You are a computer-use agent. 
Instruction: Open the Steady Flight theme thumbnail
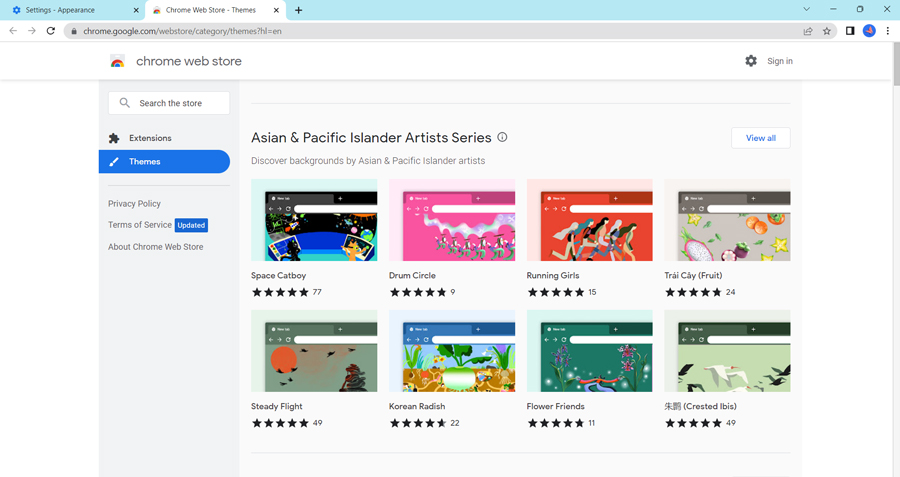[x=314, y=351]
